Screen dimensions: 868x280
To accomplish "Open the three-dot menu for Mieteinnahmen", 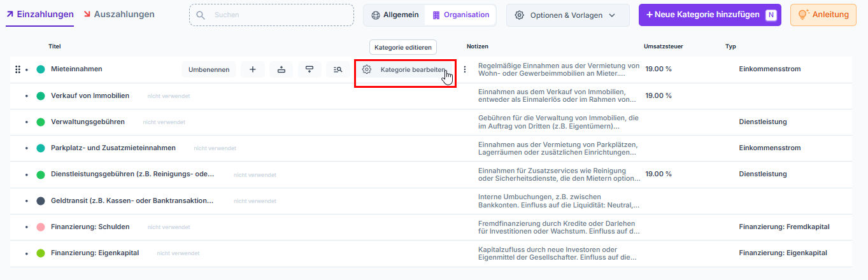I will (465, 69).
